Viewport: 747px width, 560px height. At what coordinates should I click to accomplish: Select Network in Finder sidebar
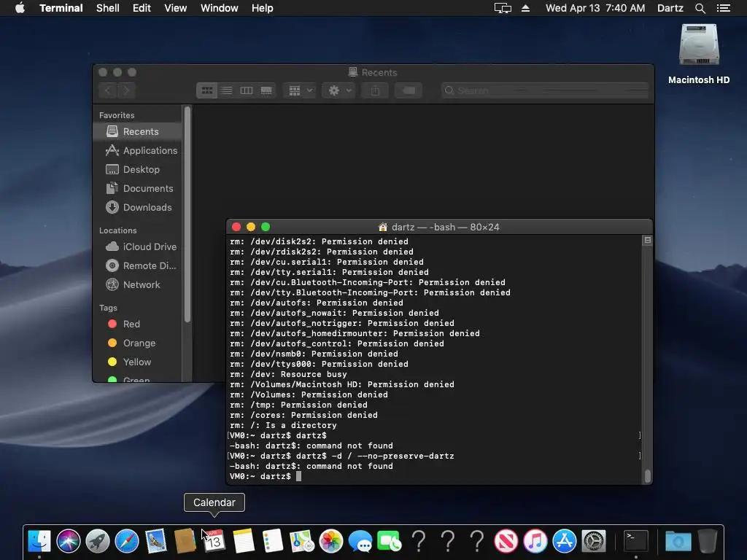[137, 285]
